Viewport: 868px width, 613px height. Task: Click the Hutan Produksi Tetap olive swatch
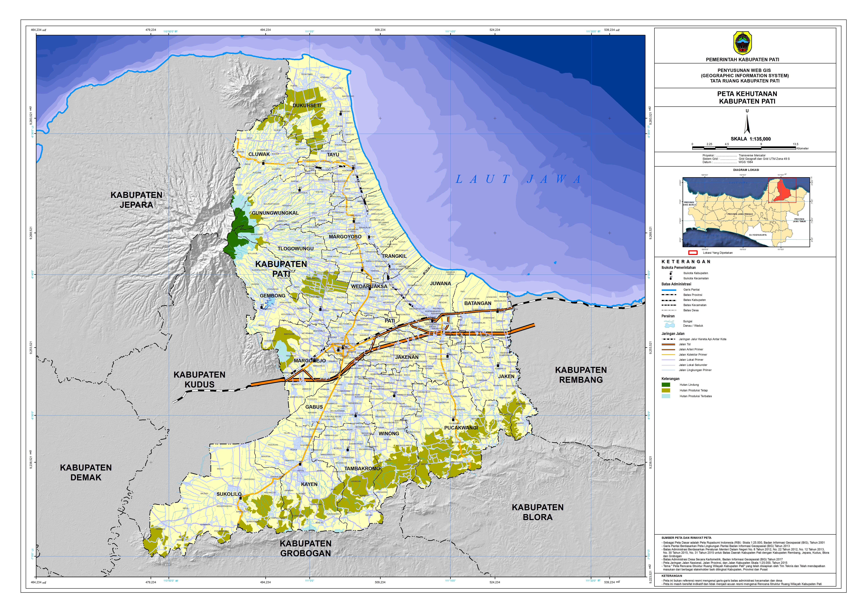pyautogui.click(x=666, y=390)
